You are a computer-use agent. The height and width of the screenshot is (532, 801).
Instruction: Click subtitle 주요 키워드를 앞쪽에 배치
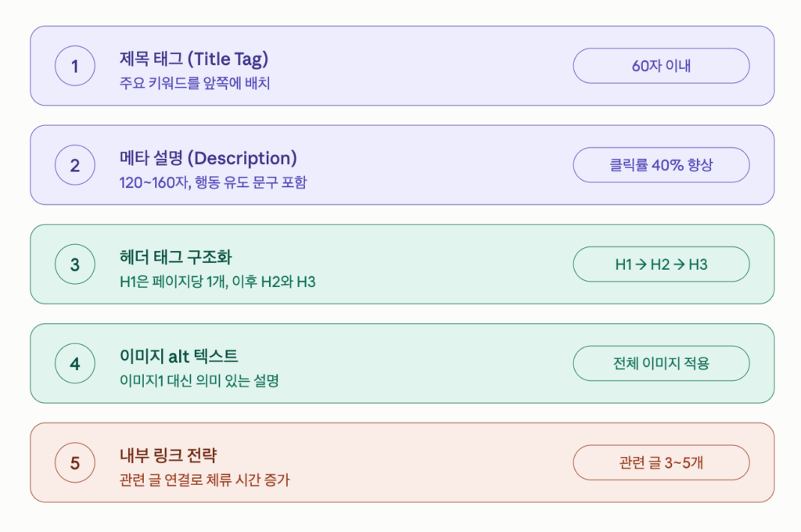195,83
